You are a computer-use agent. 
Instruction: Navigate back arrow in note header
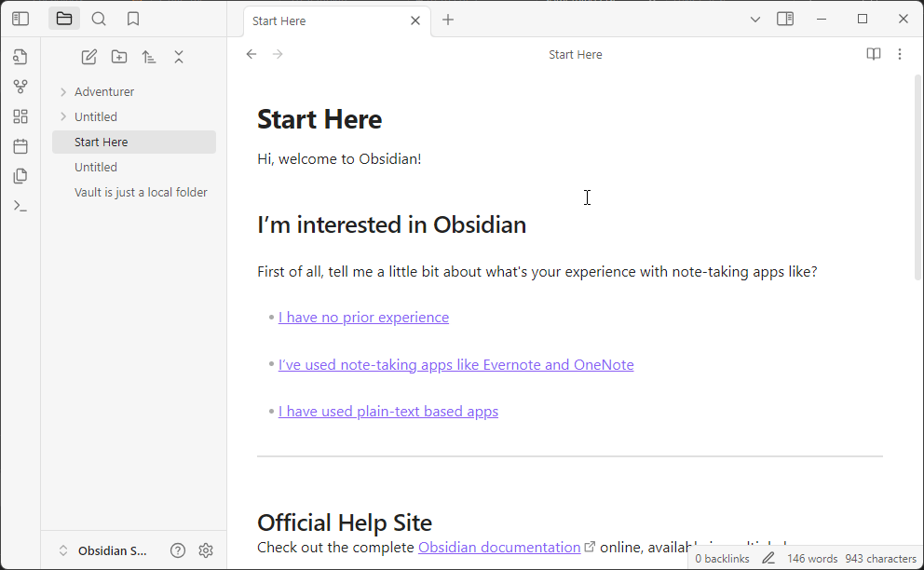click(x=251, y=54)
